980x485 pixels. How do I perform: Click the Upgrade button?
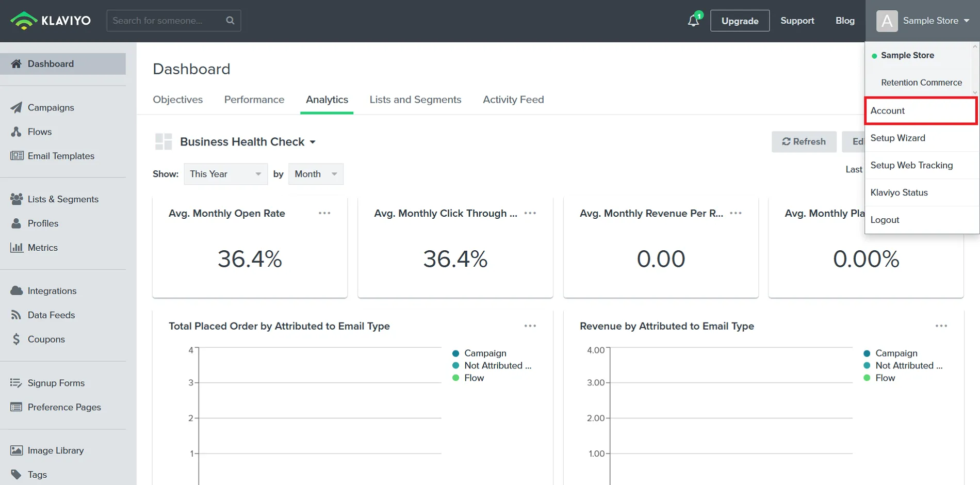(740, 21)
